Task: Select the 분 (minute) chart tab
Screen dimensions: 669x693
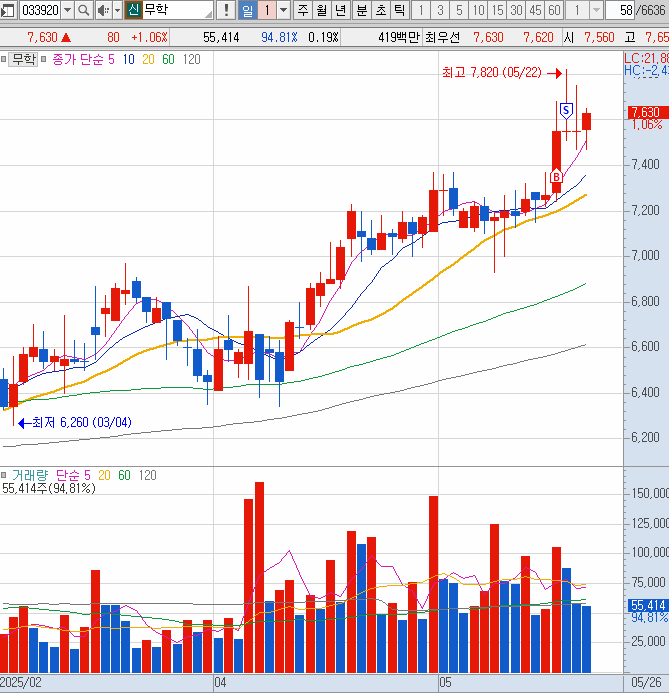Action: click(x=360, y=10)
